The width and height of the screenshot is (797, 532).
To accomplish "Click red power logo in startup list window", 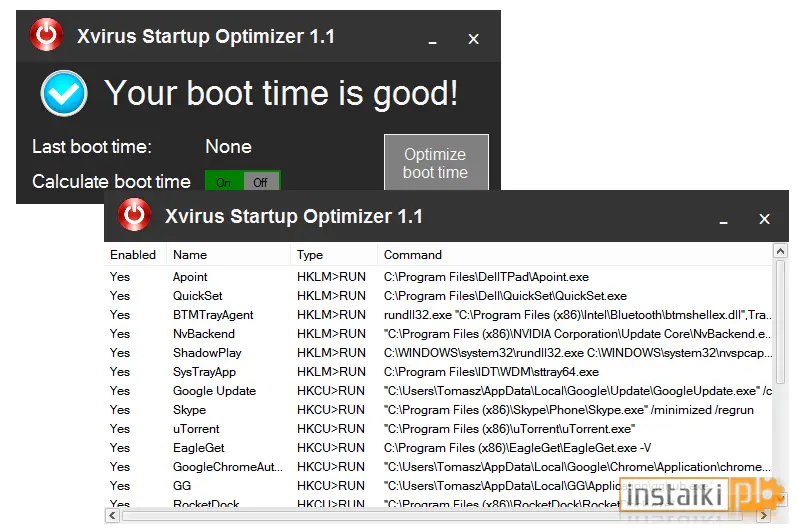I will click(134, 215).
